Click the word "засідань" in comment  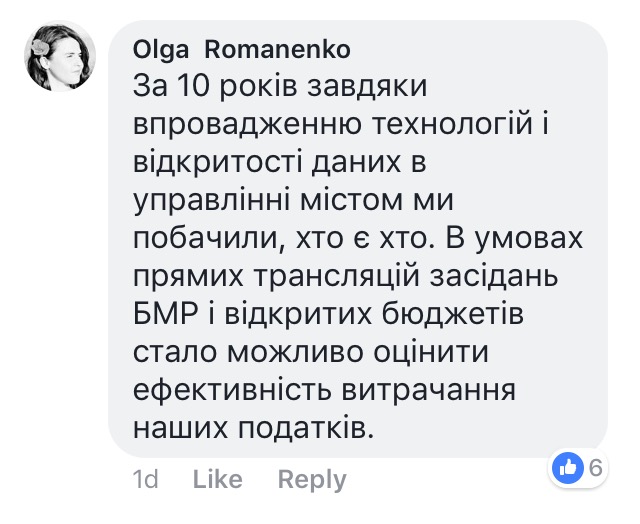tap(494, 277)
